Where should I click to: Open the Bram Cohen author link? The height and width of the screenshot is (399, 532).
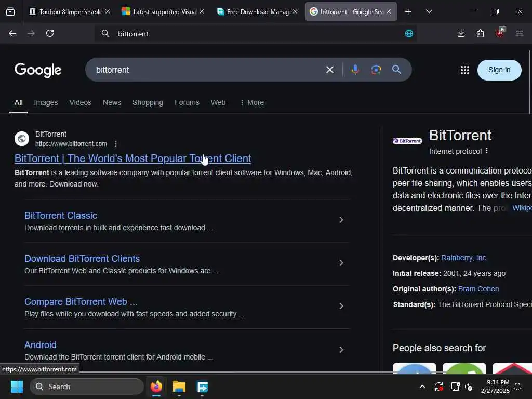tap(478, 289)
